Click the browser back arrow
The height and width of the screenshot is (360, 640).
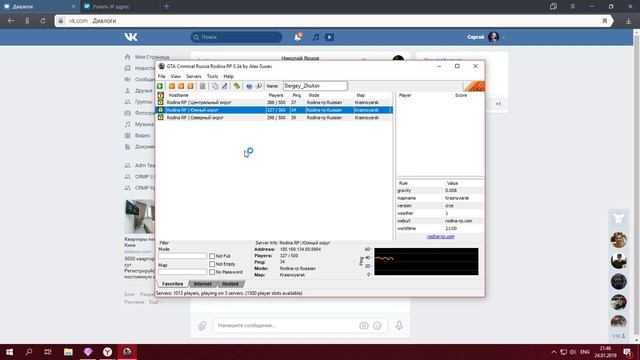[x=11, y=20]
